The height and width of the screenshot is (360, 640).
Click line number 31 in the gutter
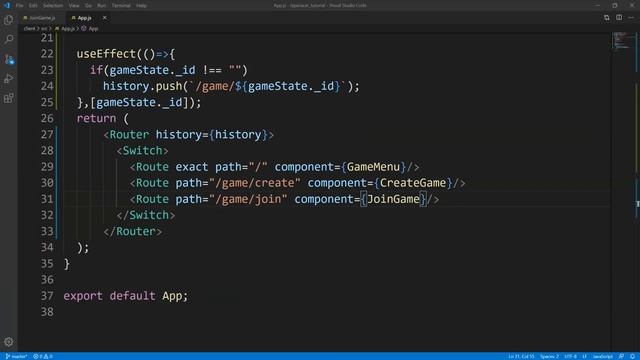(47, 199)
